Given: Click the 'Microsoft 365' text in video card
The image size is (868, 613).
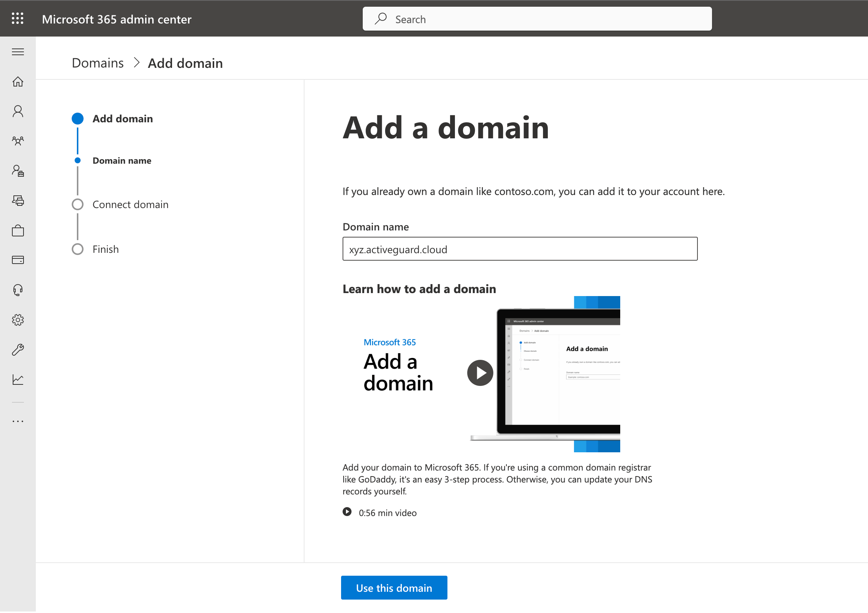Looking at the screenshot, I should [389, 343].
